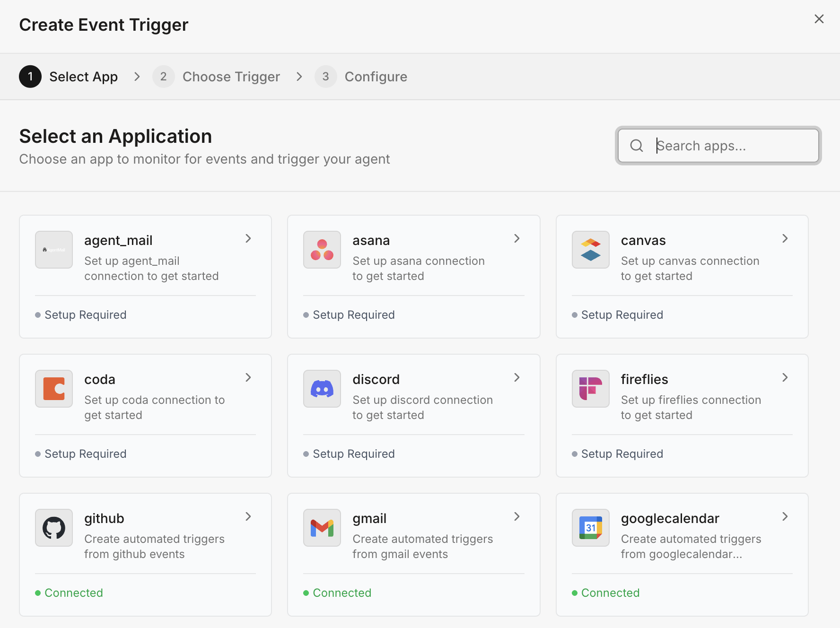
Task: Focus the Search apps field
Action: tap(718, 146)
